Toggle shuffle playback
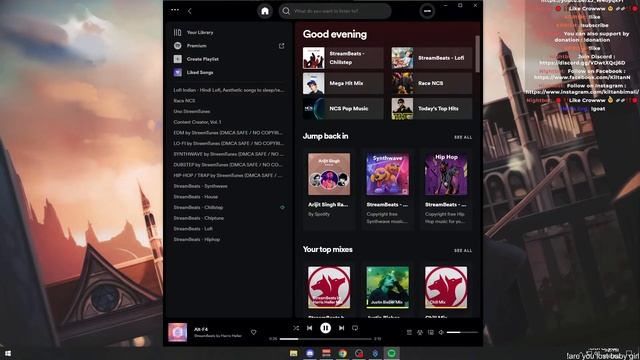The height and width of the screenshot is (360, 640). pos(296,328)
